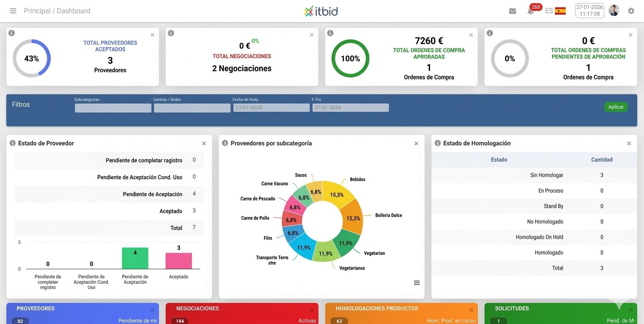The width and height of the screenshot is (644, 324).
Task: Click info icon on Proveedores por subcategoría
Action: (225, 143)
